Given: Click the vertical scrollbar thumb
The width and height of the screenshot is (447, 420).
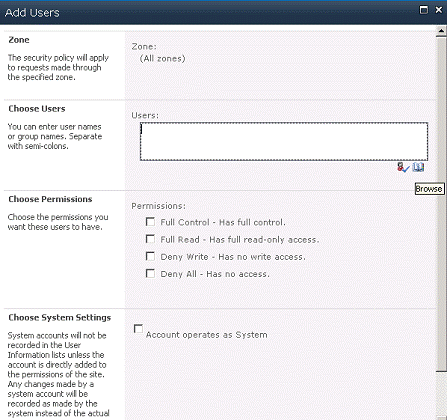Looking at the screenshot, I should pyautogui.click(x=441, y=203).
